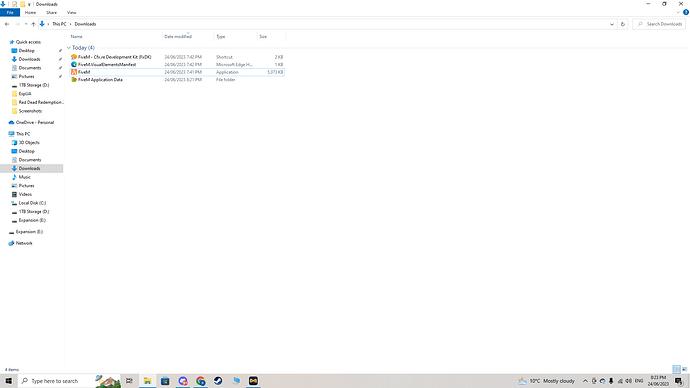Image resolution: width=690 pixels, height=388 pixels.
Task: Click the taskbar search box
Action: click(70, 381)
